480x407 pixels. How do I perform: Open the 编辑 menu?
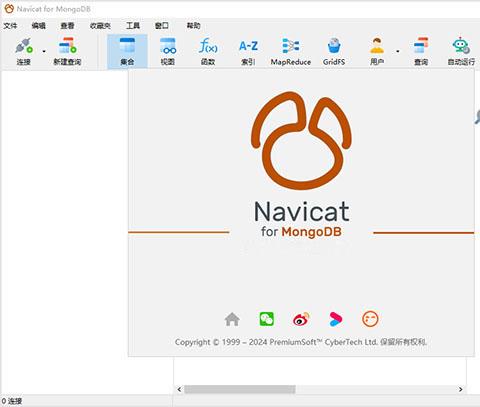(39, 26)
